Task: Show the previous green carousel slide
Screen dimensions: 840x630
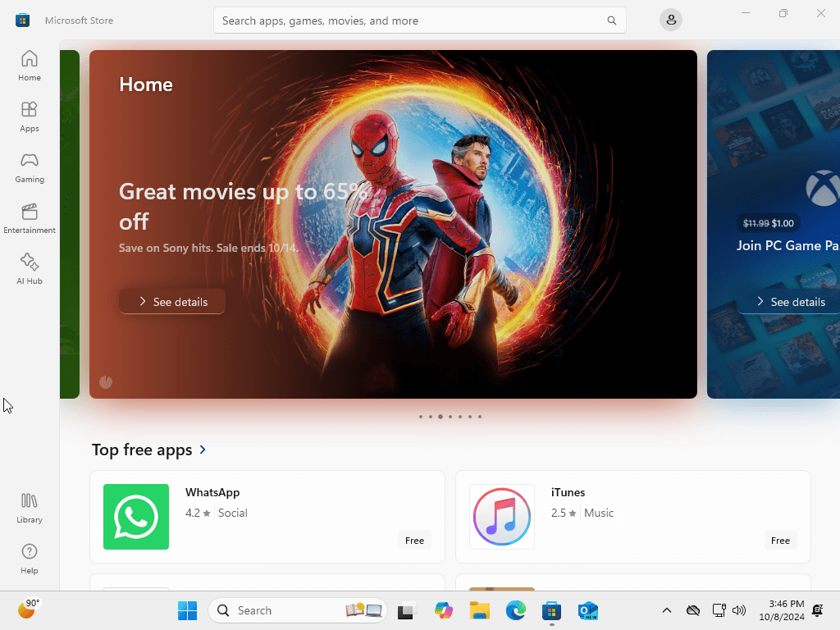Action: 70,224
